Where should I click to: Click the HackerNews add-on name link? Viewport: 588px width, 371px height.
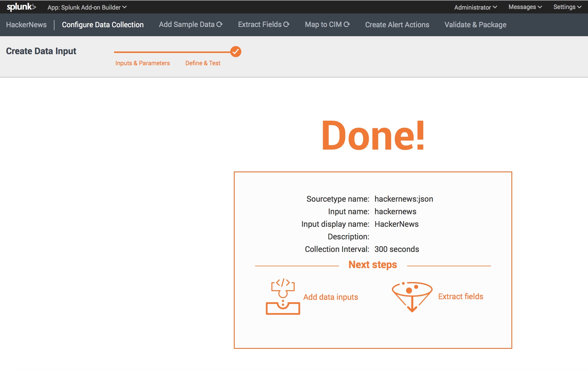(x=26, y=25)
